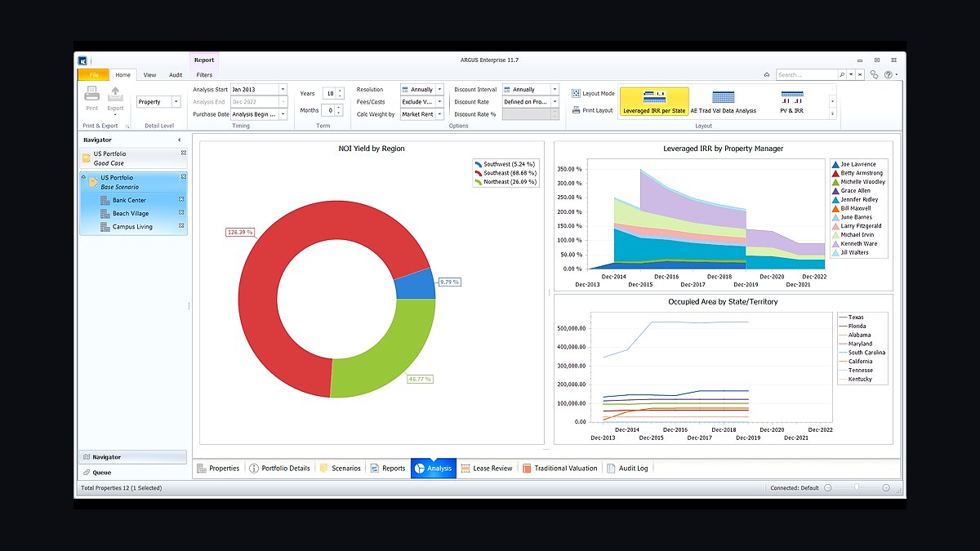
Task: Remove Beach Village from navigator
Action: (x=180, y=213)
